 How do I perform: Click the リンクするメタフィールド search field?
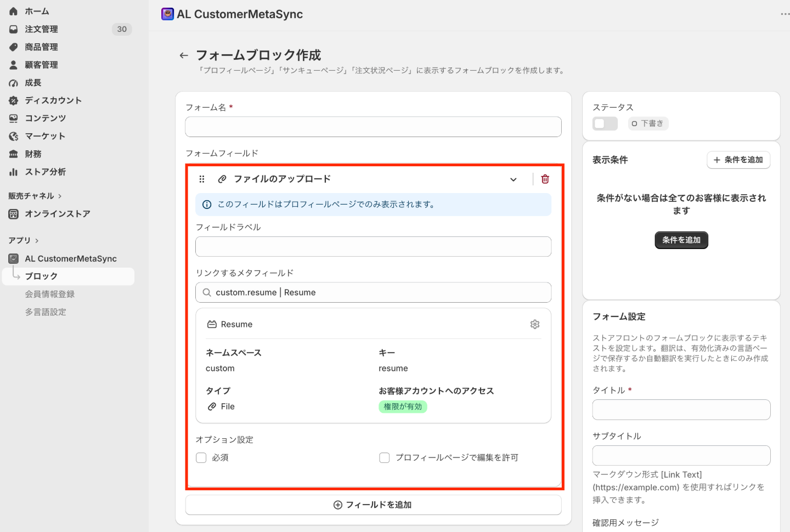[374, 293]
